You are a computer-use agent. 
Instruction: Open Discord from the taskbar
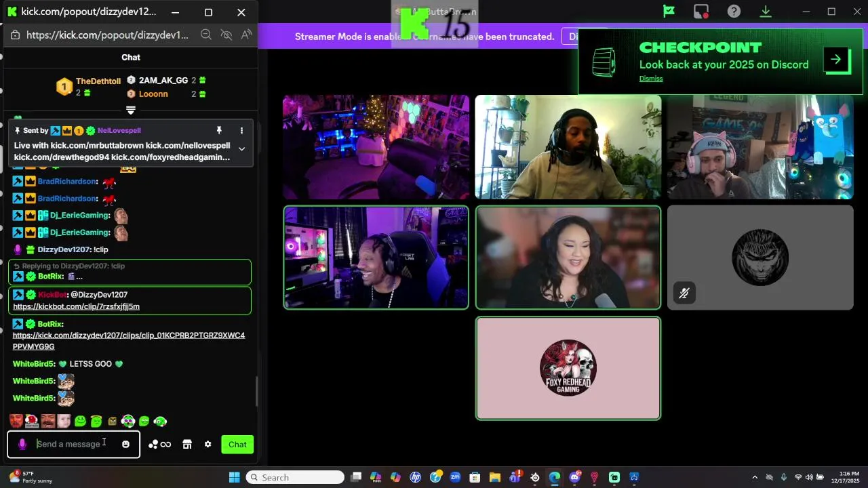[x=575, y=477]
